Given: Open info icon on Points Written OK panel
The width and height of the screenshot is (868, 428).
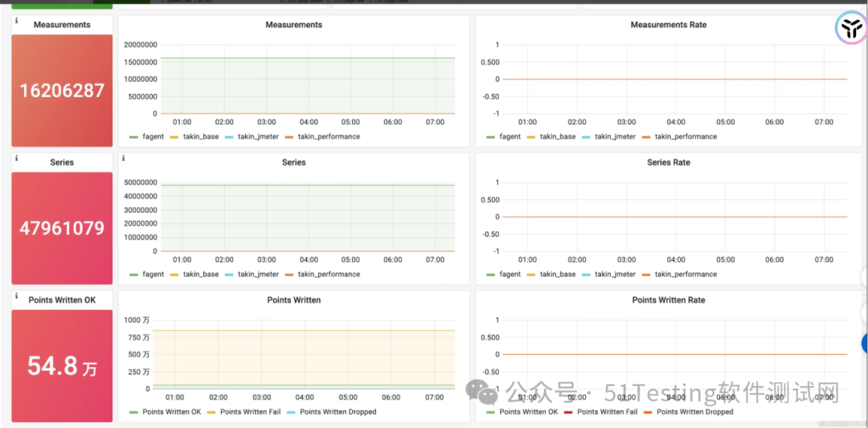Looking at the screenshot, I should click(17, 296).
